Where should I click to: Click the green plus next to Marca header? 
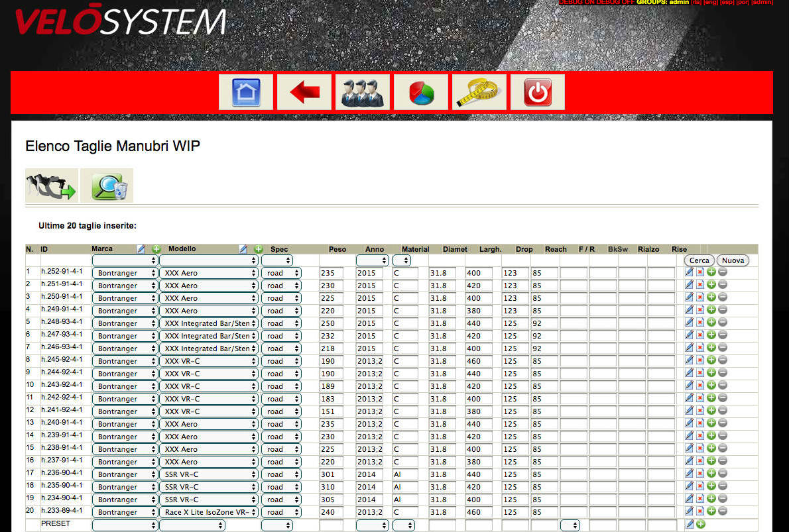pyautogui.click(x=156, y=249)
